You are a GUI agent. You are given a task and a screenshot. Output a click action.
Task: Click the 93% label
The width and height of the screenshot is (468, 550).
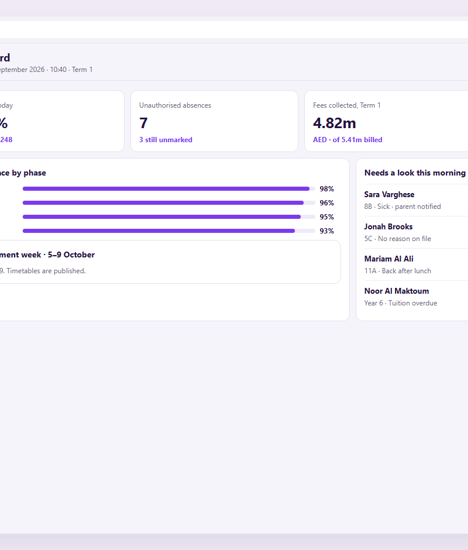326,231
